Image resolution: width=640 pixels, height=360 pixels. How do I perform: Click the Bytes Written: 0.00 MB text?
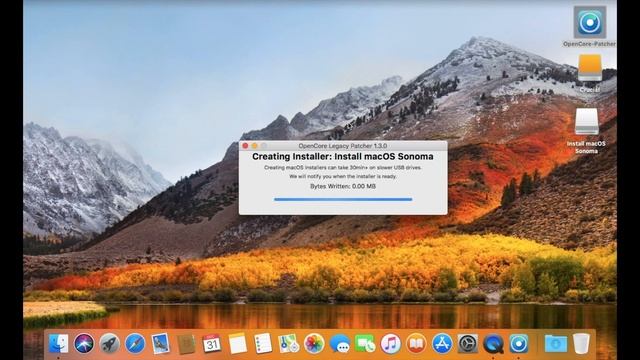pos(343,186)
